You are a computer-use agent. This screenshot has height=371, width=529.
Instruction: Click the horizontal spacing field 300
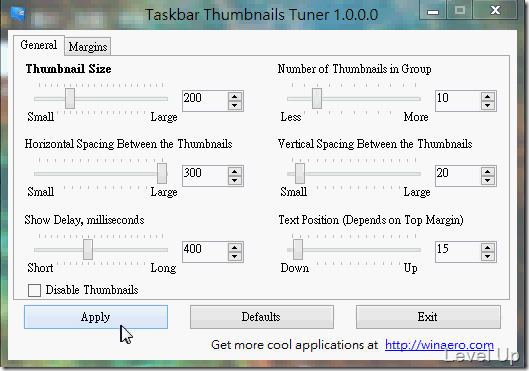205,176
